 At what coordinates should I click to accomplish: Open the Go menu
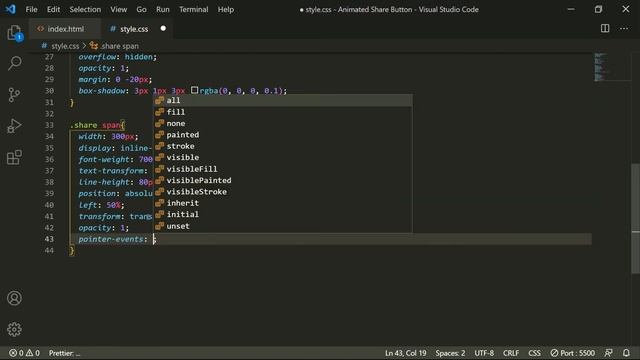pos(141,9)
